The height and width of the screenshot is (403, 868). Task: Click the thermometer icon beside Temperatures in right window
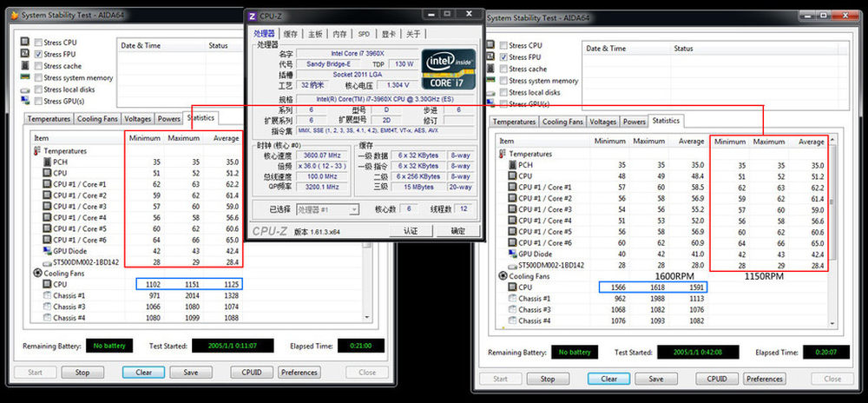point(503,154)
